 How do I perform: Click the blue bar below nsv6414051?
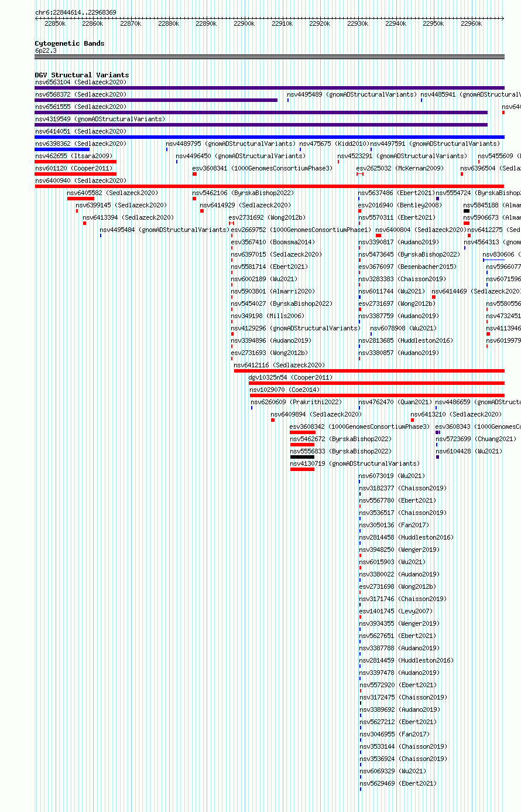[269, 137]
